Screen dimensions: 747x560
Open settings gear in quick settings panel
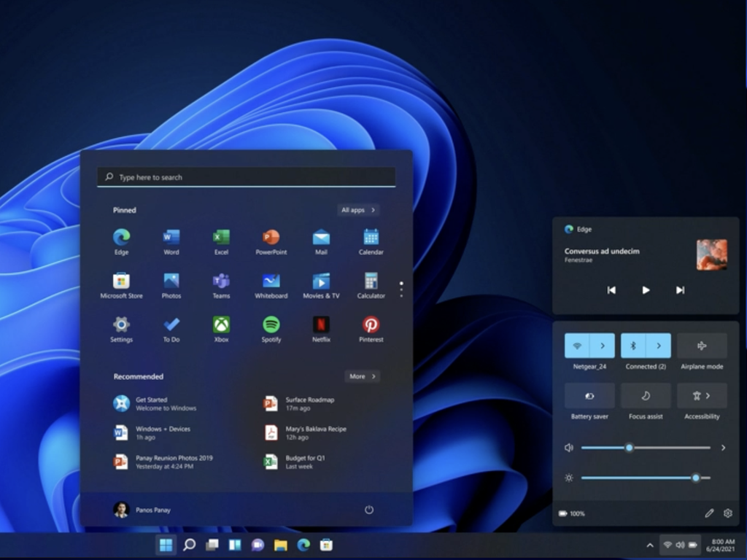[728, 513]
